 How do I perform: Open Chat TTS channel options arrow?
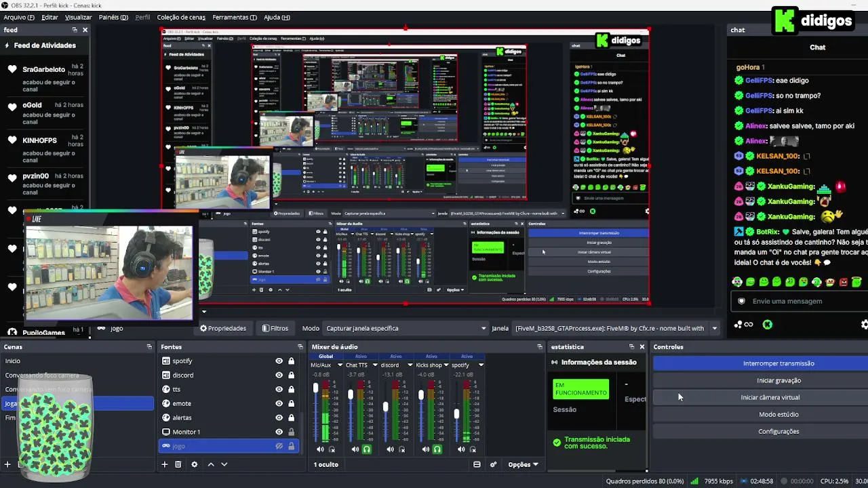click(x=375, y=365)
